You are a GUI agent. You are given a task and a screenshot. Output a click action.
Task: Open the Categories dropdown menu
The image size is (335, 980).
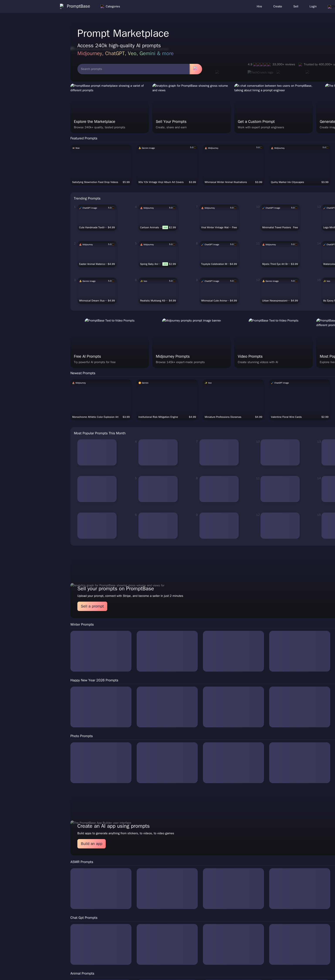(110, 7)
